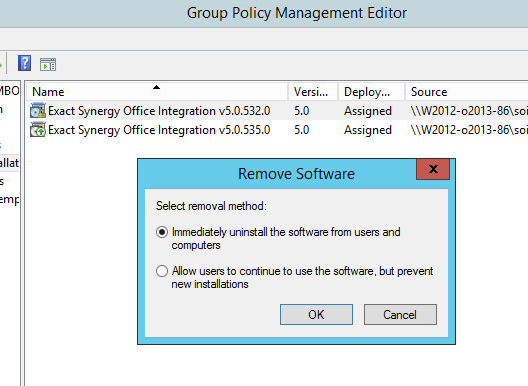The image size is (528, 386).
Task: Cancel the Remove Software dialog
Action: pos(400,315)
